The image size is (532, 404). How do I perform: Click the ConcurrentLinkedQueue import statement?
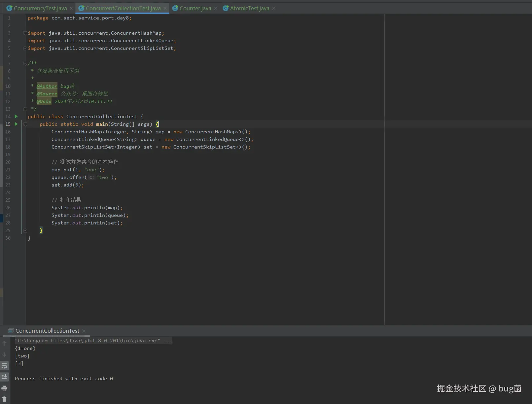point(102,41)
